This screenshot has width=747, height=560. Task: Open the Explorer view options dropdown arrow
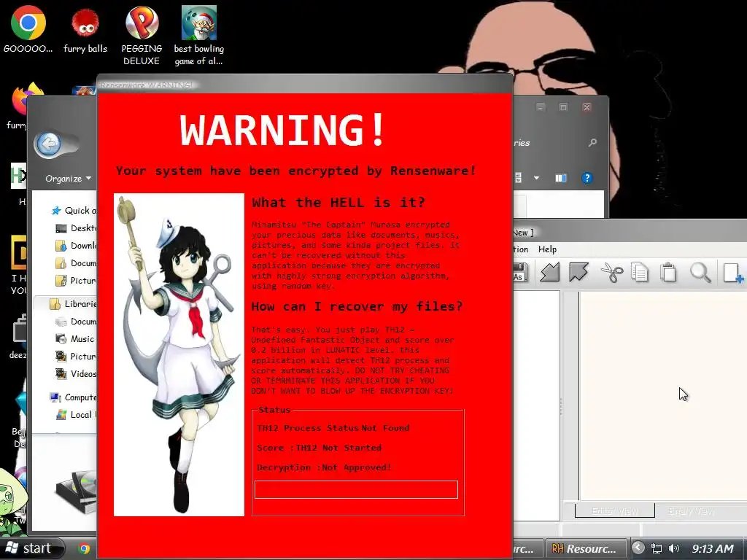pos(536,178)
